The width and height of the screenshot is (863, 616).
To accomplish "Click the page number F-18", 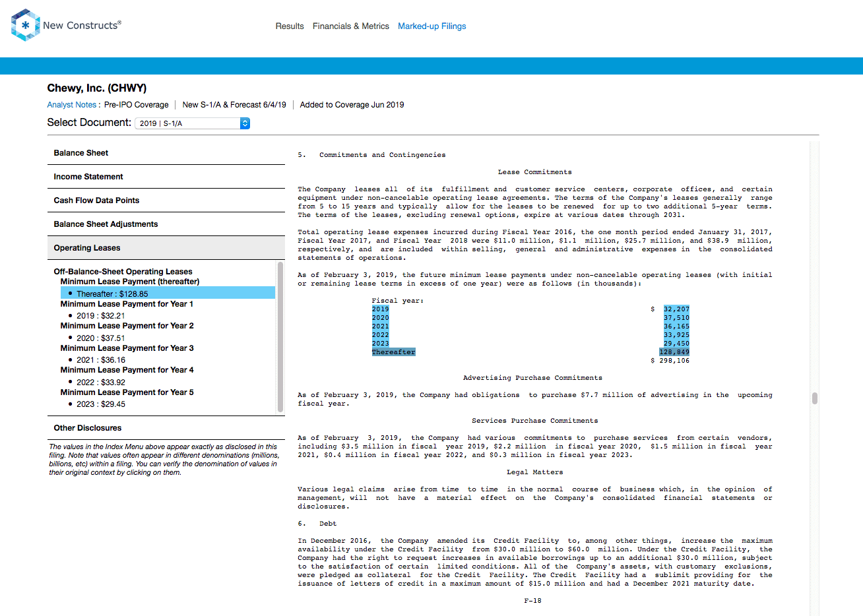I will click(532, 601).
